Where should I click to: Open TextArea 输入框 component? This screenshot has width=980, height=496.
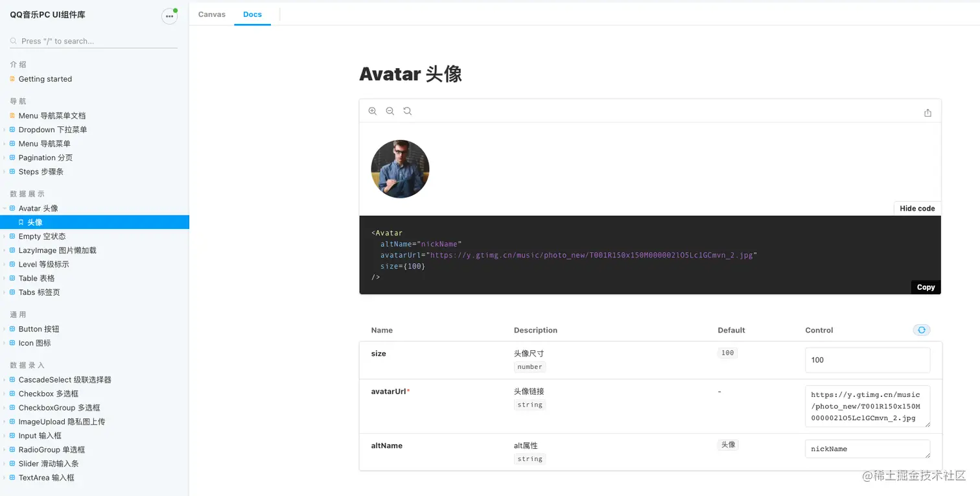pos(47,478)
